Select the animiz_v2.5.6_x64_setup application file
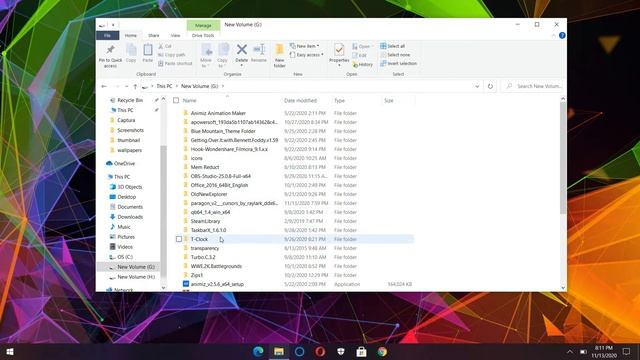Viewport: 640px width, 360px height. [217, 284]
